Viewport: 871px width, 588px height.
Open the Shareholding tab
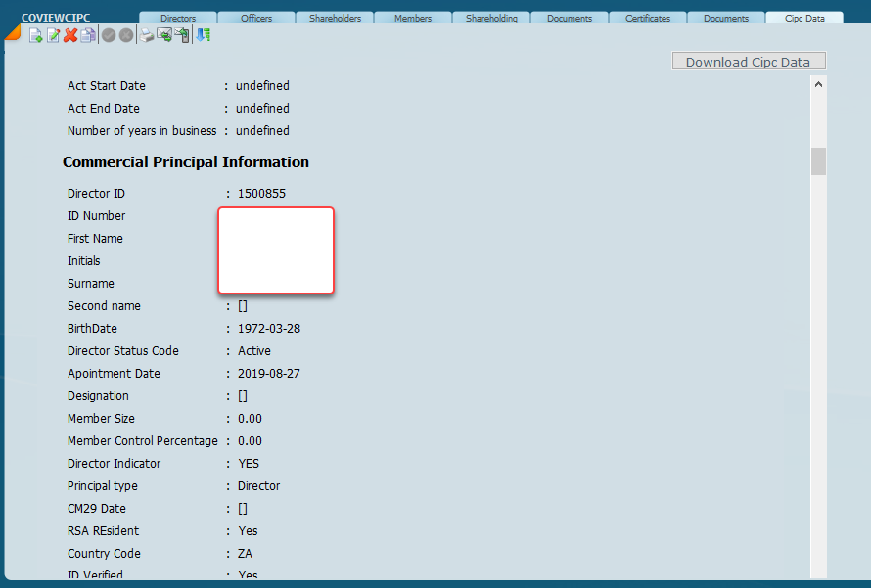491,18
